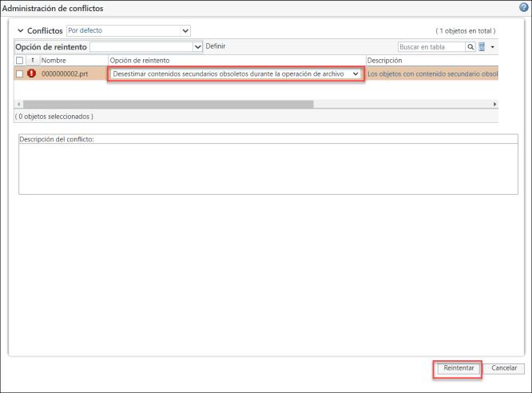
Task: Click the 0 objetos seleccionados status text
Action: click(54, 117)
